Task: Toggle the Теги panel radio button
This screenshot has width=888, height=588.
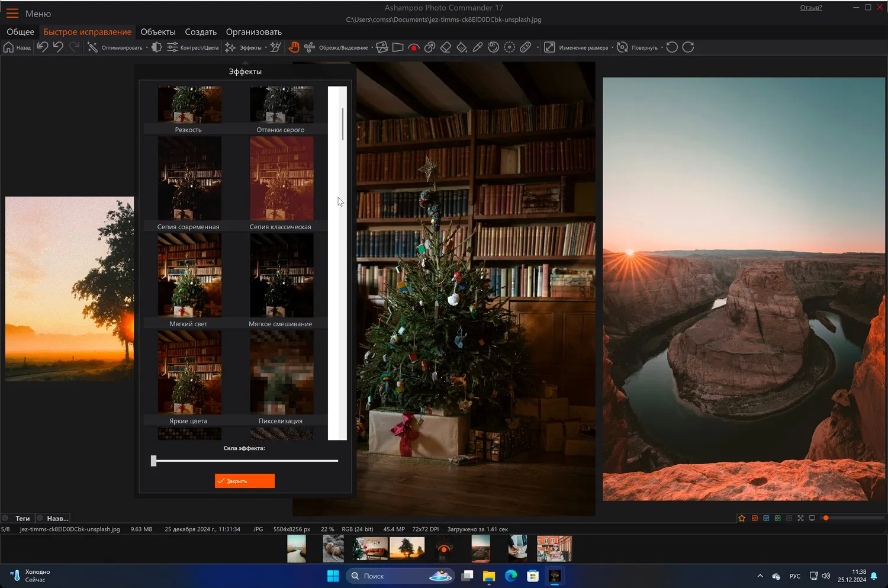Action: click(x=5, y=518)
